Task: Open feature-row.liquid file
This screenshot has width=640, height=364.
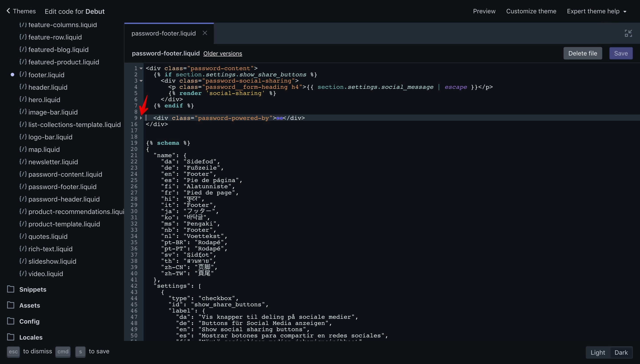Action: [x=55, y=37]
